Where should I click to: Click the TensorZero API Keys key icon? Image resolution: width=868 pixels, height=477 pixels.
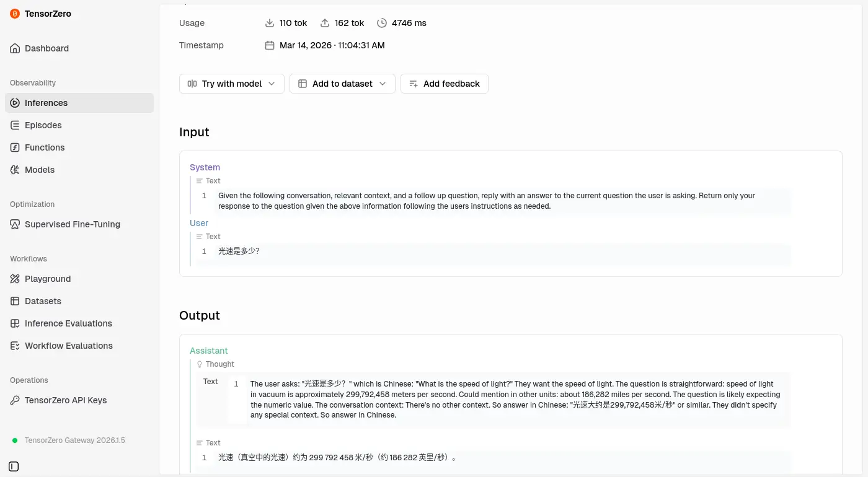[15, 400]
